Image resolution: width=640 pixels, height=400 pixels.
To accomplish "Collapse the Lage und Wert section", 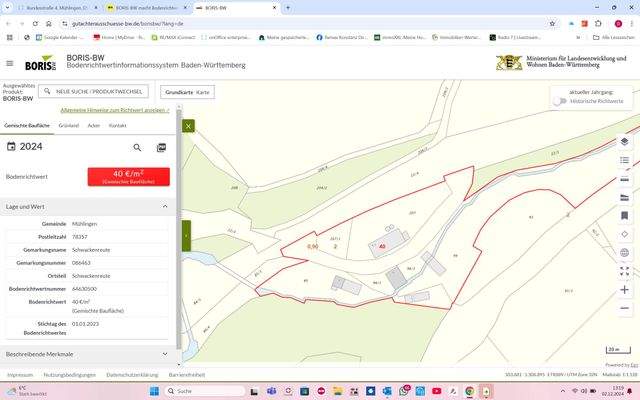I will (x=165, y=206).
